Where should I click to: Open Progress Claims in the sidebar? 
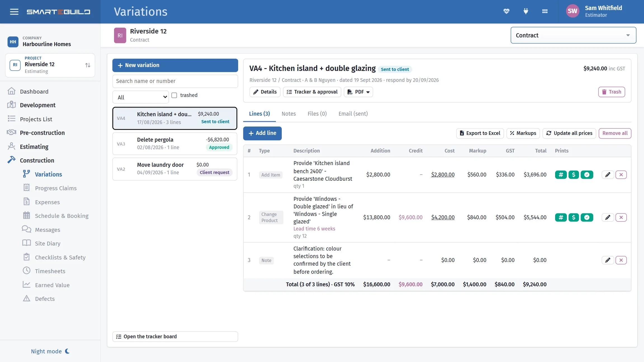click(56, 188)
